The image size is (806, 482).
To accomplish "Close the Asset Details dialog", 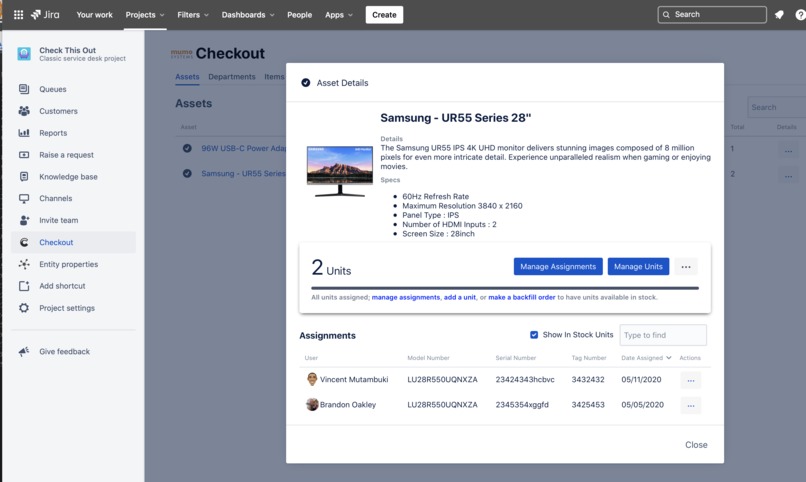I will pyautogui.click(x=696, y=444).
